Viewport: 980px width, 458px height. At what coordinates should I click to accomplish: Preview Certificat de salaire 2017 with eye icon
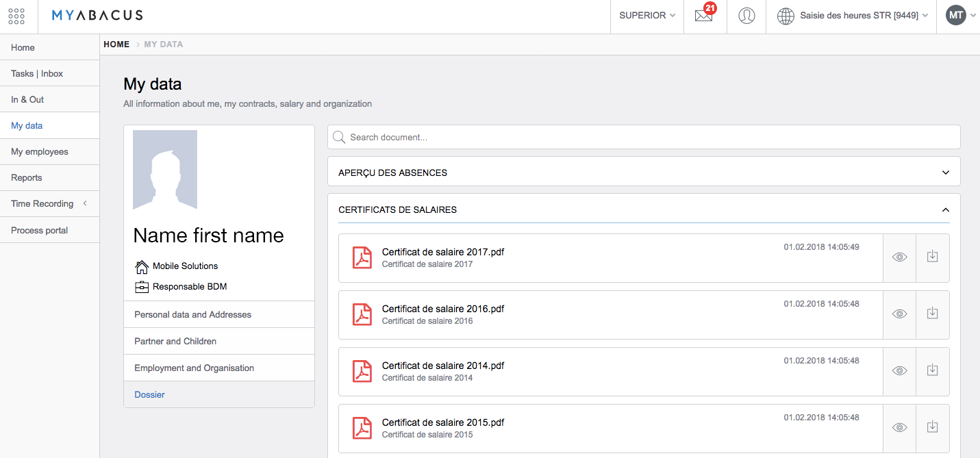click(899, 257)
